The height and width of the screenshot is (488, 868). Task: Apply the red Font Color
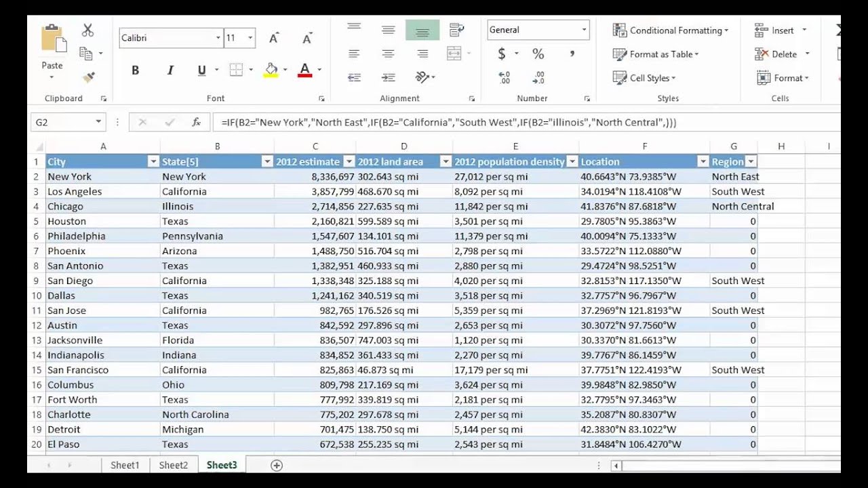pos(304,70)
